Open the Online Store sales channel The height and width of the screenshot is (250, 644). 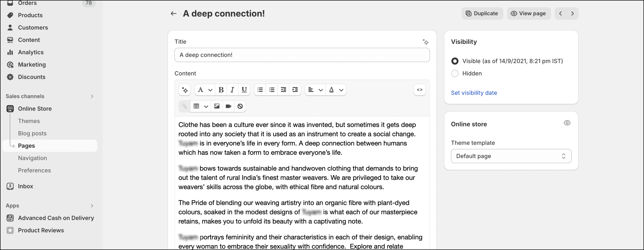pos(35,109)
